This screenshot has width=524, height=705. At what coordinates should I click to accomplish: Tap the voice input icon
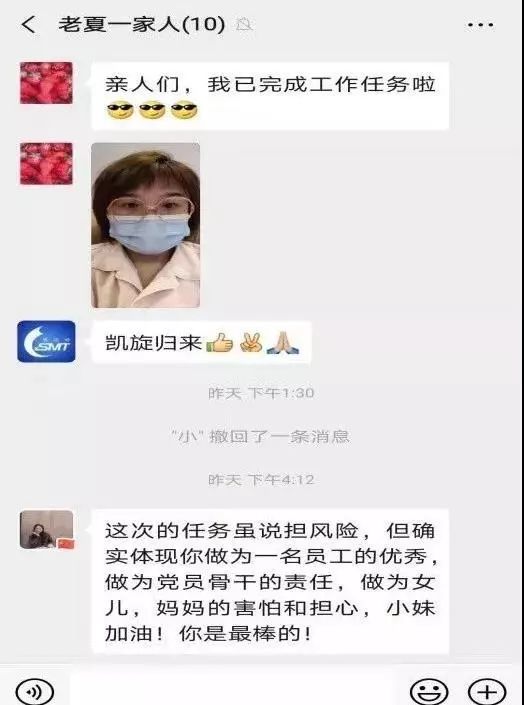pyautogui.click(x=35, y=692)
